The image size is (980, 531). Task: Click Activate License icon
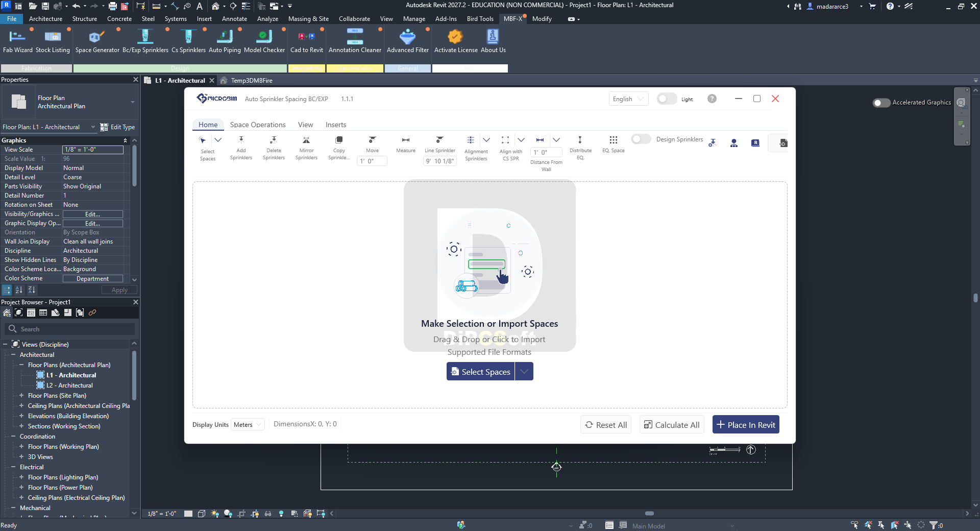tap(456, 37)
